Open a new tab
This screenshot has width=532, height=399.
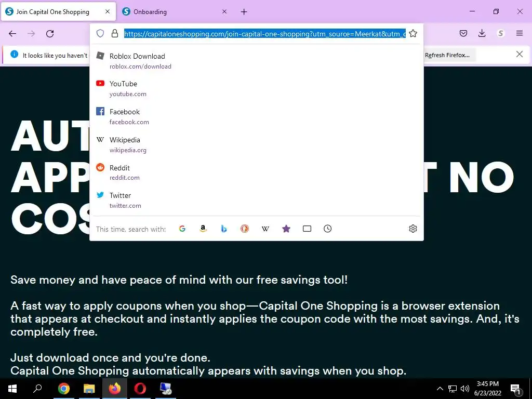[244, 12]
